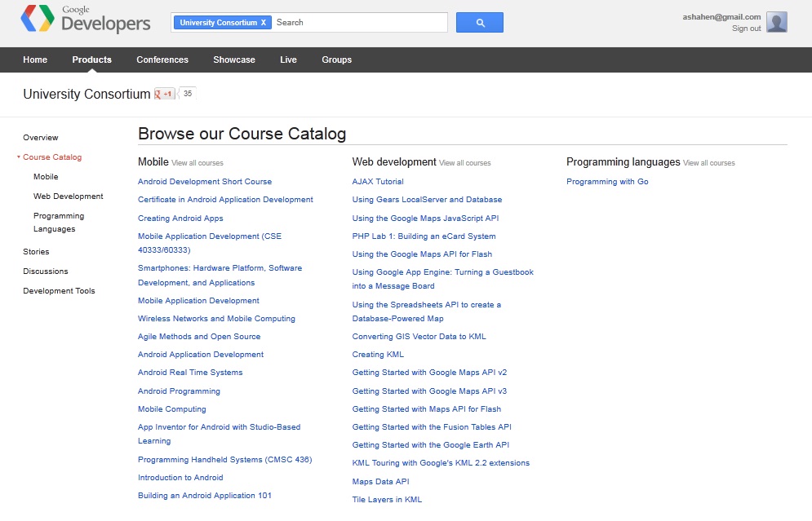The width and height of the screenshot is (812, 521).
Task: Open the AJAX Tutorial course link
Action: [x=378, y=182]
